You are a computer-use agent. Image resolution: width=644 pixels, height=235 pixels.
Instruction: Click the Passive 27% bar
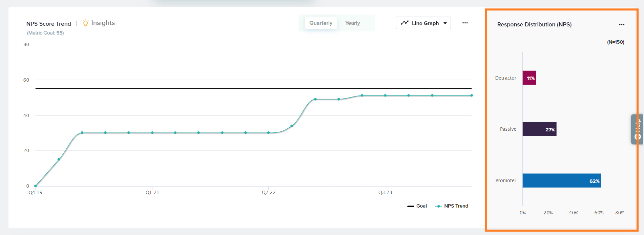(x=539, y=129)
